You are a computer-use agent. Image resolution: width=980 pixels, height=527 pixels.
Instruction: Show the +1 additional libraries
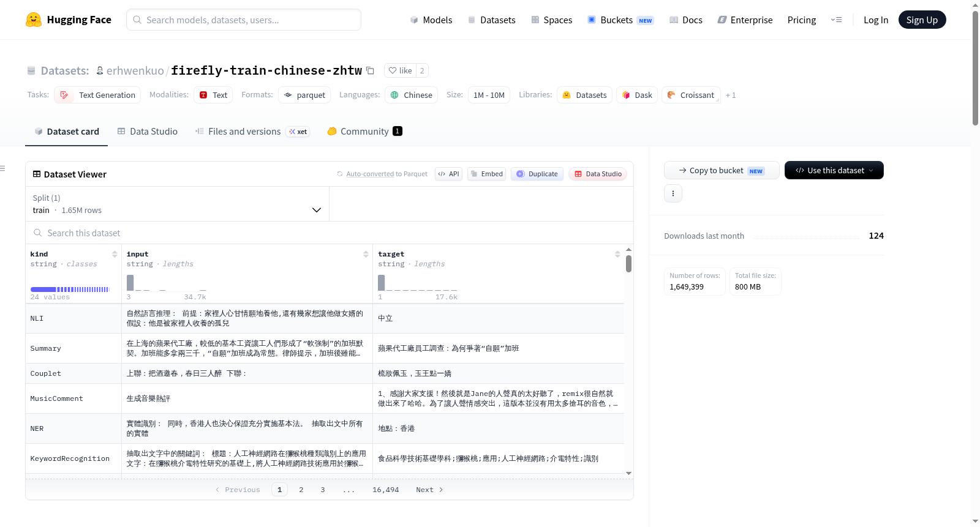tap(731, 95)
